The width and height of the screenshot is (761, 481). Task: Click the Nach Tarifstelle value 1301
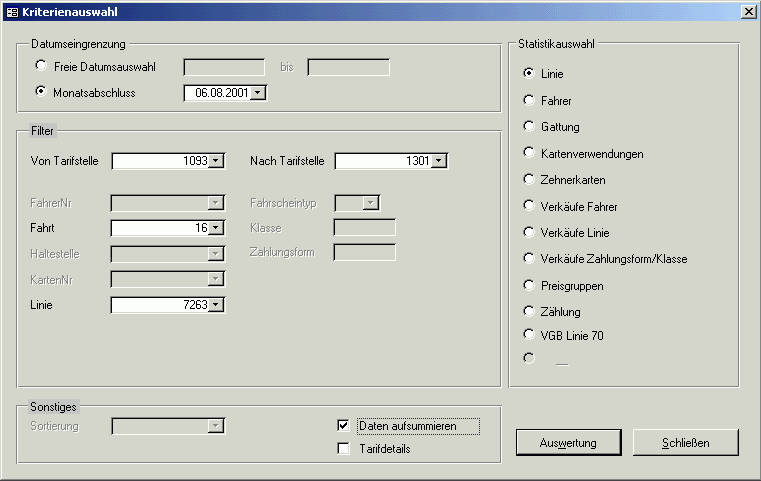pyautogui.click(x=418, y=161)
